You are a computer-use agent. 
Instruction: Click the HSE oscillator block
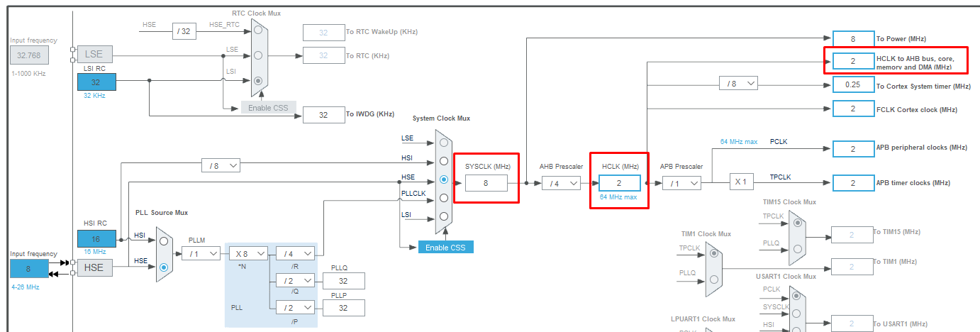click(x=94, y=267)
